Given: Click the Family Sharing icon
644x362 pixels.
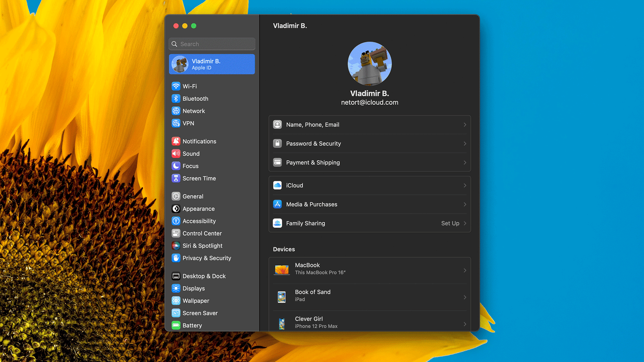Looking at the screenshot, I should 277,223.
